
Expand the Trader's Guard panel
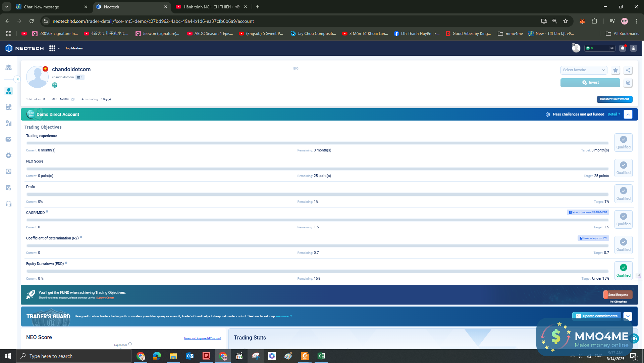tap(628, 316)
